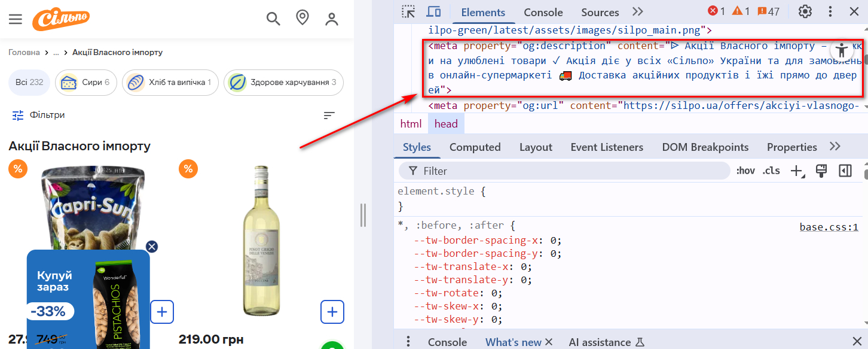Click the Styles Filter input field
Screen dimensions: 868x349
point(564,171)
